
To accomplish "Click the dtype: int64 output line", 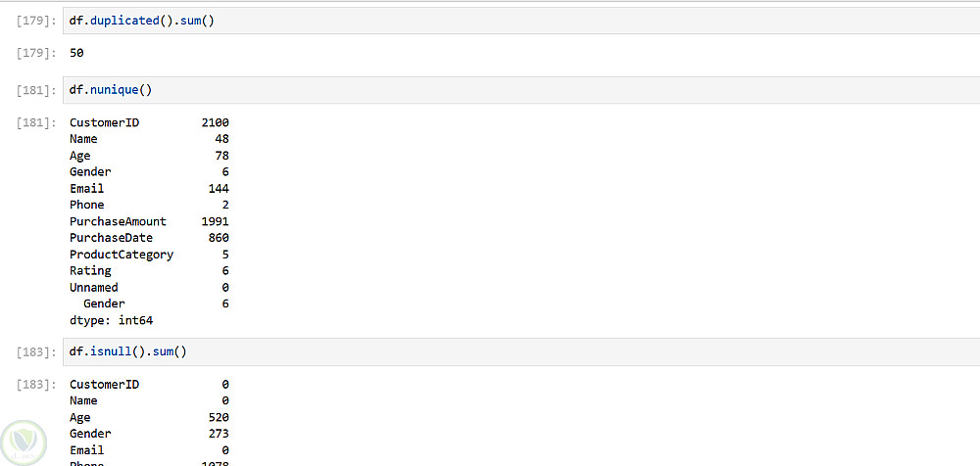I will pyautogui.click(x=111, y=320).
